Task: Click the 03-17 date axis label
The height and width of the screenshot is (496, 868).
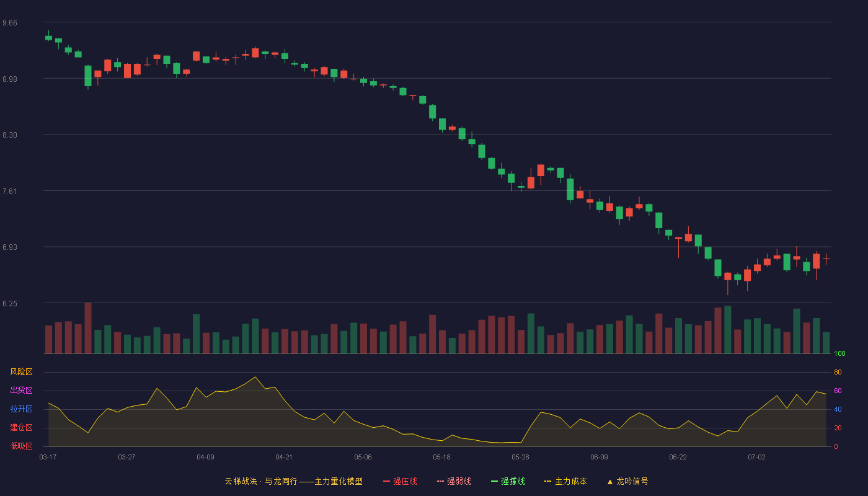Action: point(48,457)
